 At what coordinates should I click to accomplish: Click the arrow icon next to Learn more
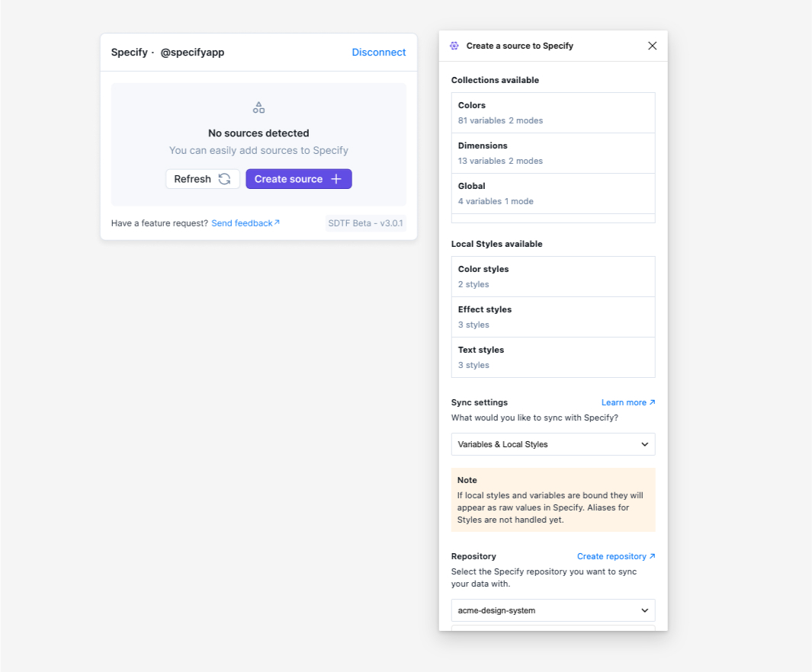click(x=652, y=402)
